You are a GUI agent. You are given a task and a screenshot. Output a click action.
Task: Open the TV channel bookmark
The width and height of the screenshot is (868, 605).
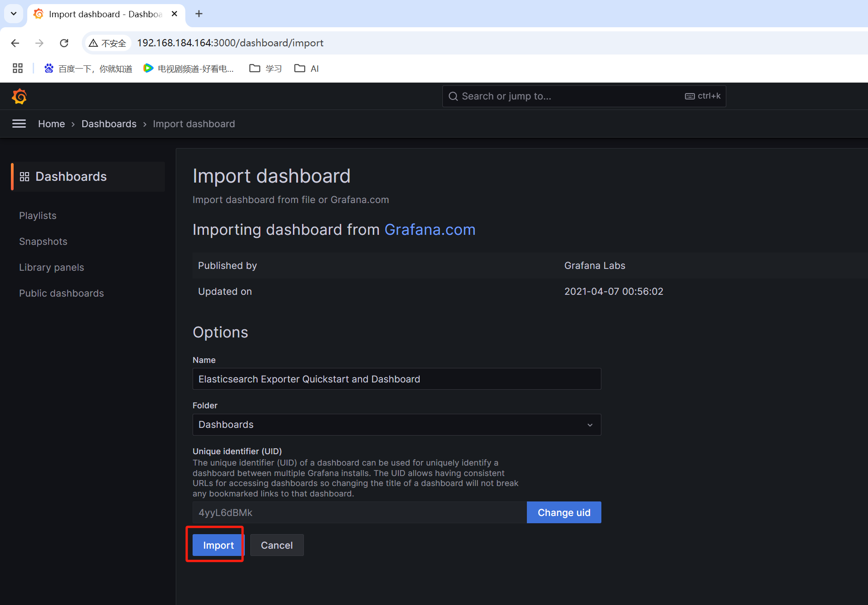pyautogui.click(x=188, y=69)
